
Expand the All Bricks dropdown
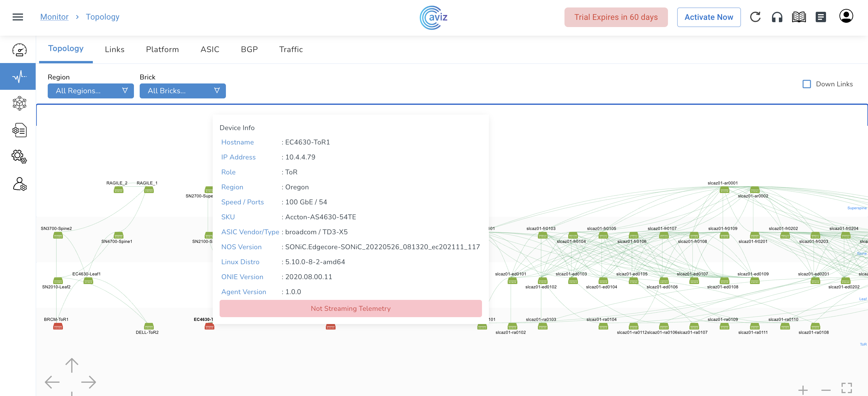(x=183, y=91)
